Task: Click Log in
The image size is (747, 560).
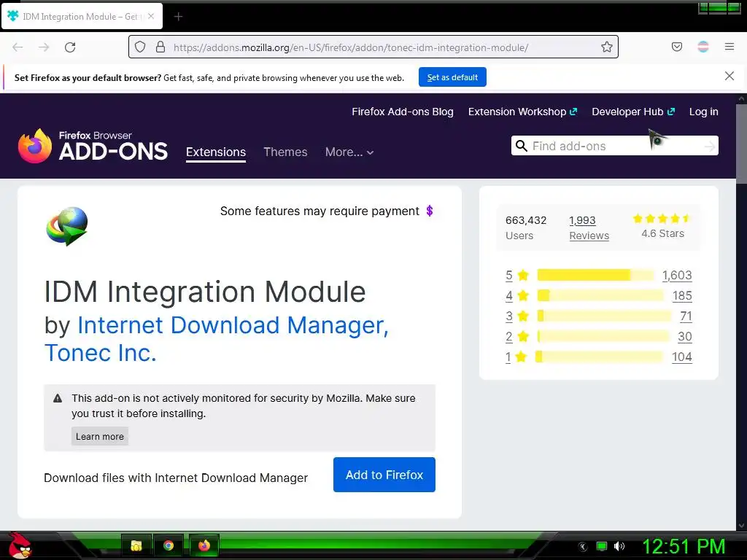Action: click(x=703, y=112)
